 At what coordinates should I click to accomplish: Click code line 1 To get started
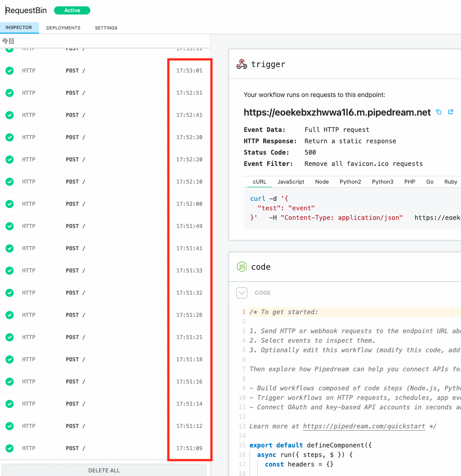pyautogui.click(x=284, y=312)
